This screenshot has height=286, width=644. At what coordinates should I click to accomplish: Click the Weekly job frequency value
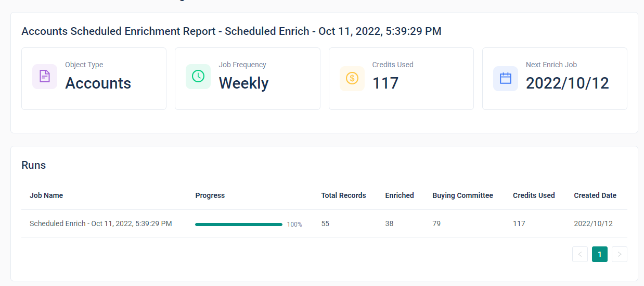click(243, 83)
